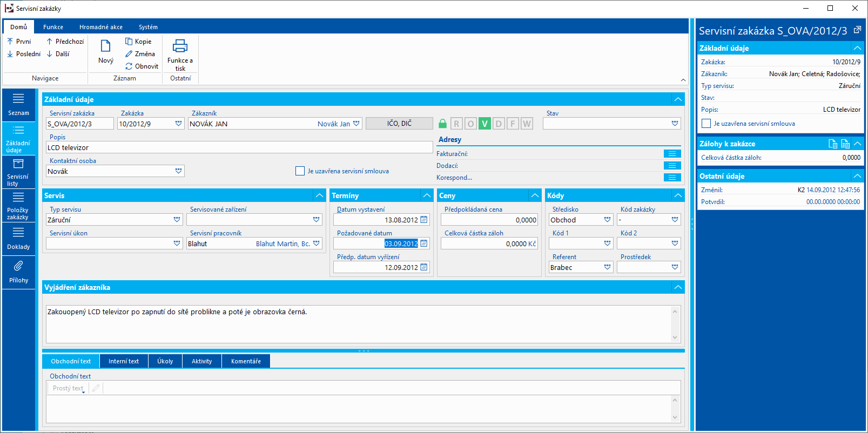Open Položky zakázky in sidebar

pyautogui.click(x=18, y=206)
